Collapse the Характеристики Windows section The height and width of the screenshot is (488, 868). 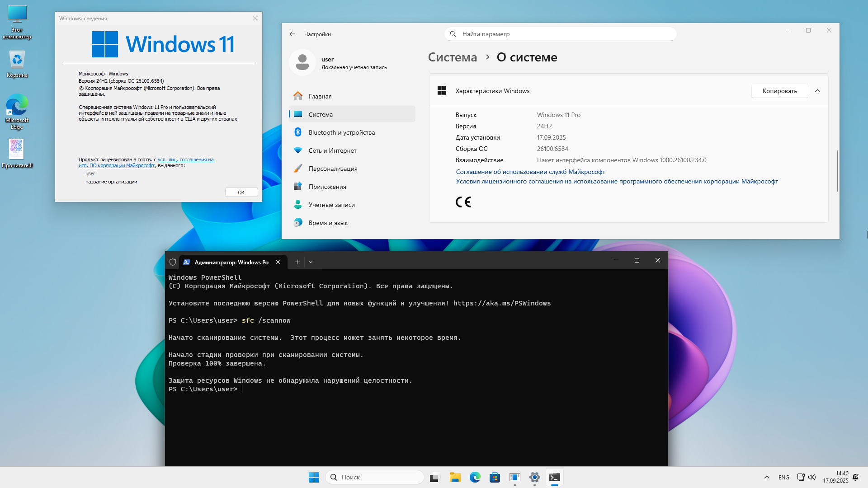click(817, 91)
